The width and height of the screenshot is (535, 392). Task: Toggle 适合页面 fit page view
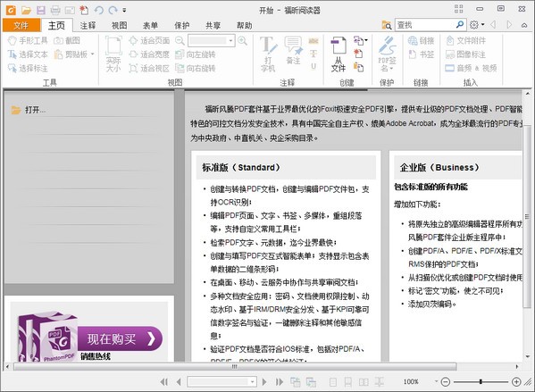pyautogui.click(x=149, y=40)
